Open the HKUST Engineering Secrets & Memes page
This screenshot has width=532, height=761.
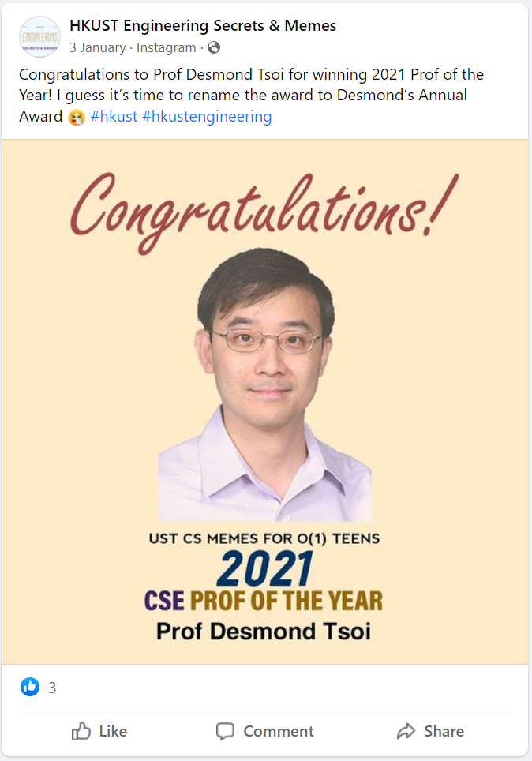[203, 26]
